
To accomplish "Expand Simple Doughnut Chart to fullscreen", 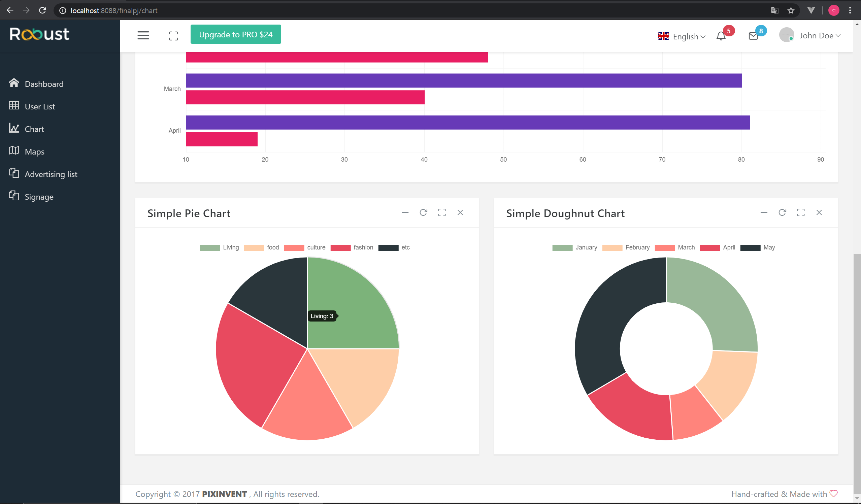I will [x=801, y=212].
